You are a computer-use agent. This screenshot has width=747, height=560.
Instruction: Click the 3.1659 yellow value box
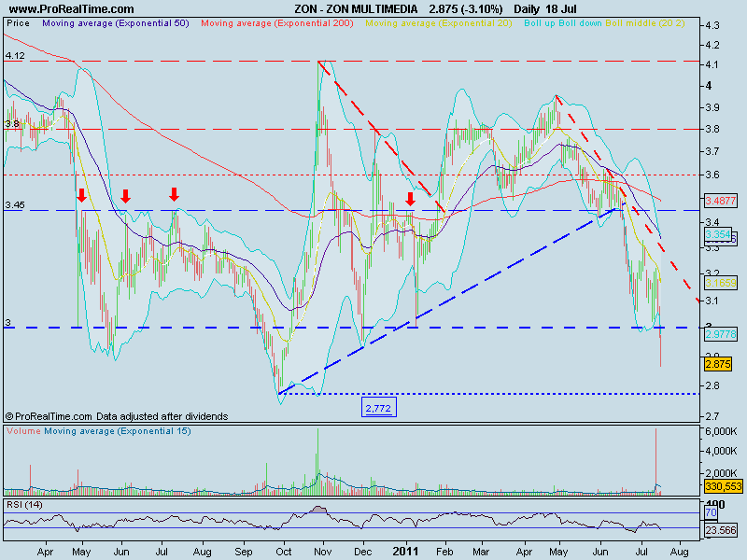720,283
